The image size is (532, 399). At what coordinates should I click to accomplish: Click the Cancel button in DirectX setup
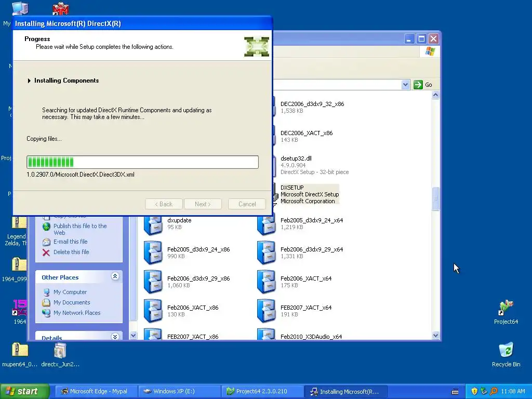(x=247, y=204)
